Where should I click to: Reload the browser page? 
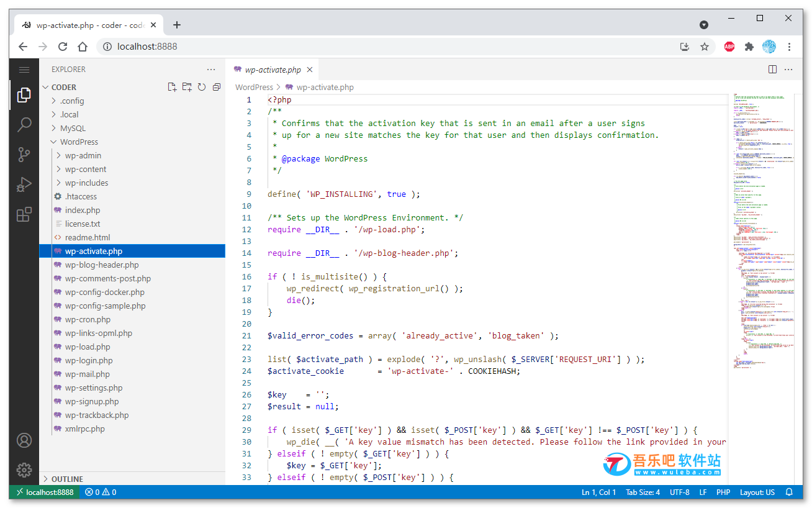[x=63, y=47]
